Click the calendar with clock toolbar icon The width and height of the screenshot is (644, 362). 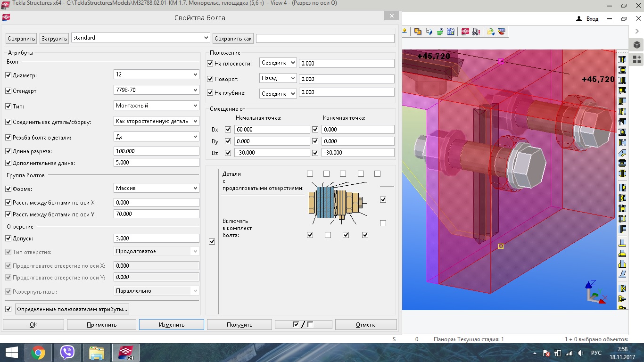(451, 32)
